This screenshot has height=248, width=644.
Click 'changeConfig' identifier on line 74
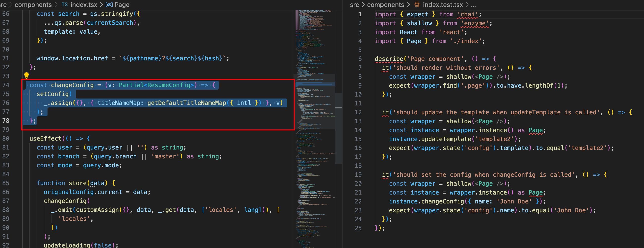pyautogui.click(x=72, y=85)
